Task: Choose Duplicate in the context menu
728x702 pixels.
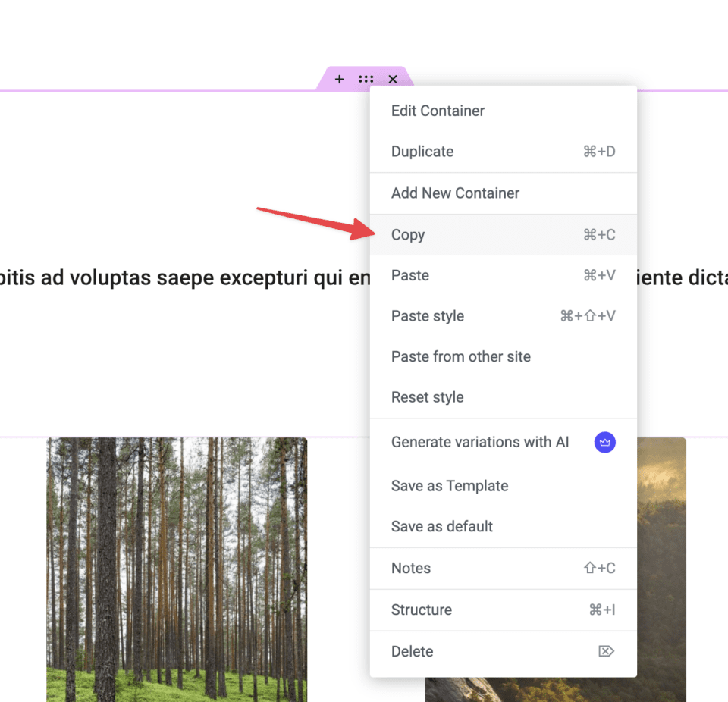Action: click(x=422, y=152)
